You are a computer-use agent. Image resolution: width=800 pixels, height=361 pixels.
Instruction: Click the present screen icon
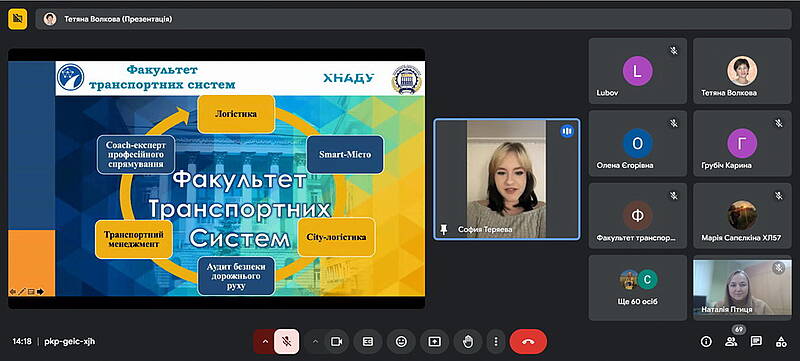pyautogui.click(x=434, y=342)
